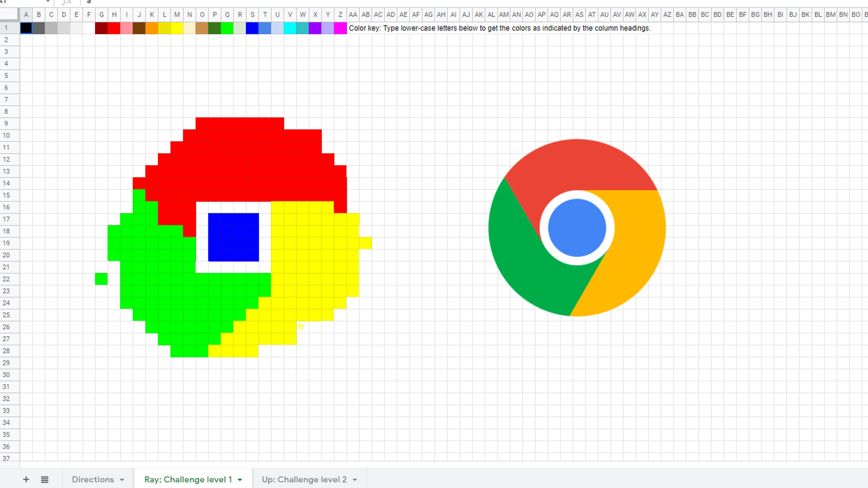The image size is (868, 488).
Task: Select row 9 by its row header
Action: [9, 123]
